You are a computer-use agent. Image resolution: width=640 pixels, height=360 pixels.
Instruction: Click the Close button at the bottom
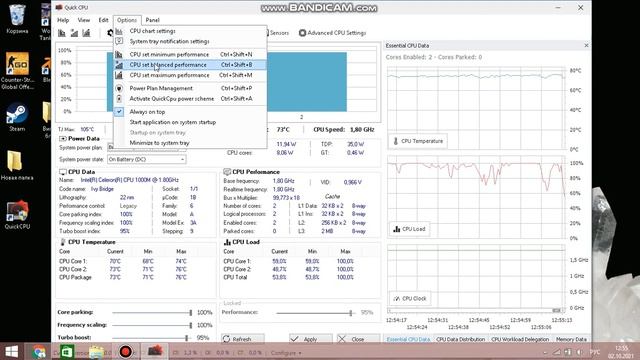point(358,339)
